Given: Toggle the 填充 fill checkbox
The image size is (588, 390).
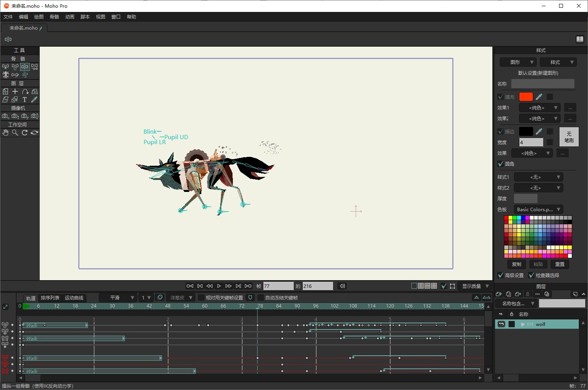Looking at the screenshot, I should point(500,97).
